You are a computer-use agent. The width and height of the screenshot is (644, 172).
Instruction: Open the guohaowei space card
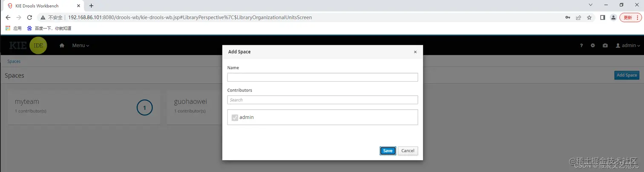pyautogui.click(x=194, y=107)
